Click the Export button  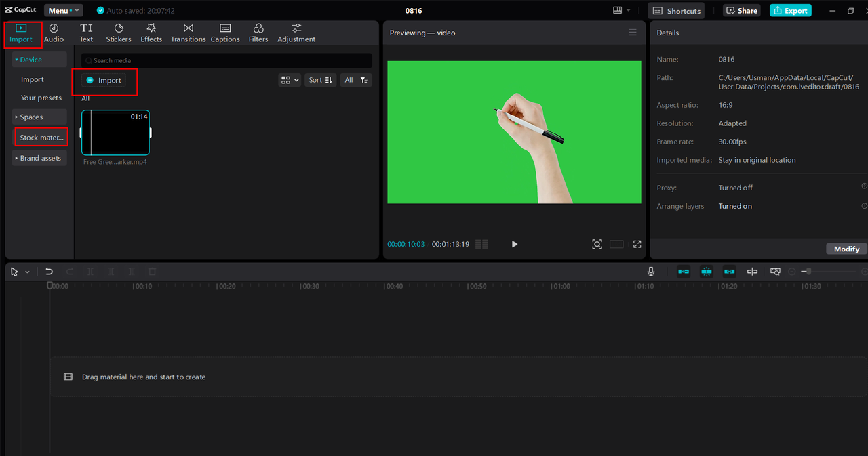[x=790, y=11]
